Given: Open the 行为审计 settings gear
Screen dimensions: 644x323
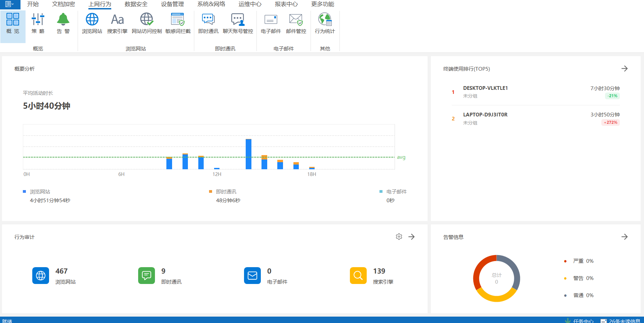Looking at the screenshot, I should (399, 237).
